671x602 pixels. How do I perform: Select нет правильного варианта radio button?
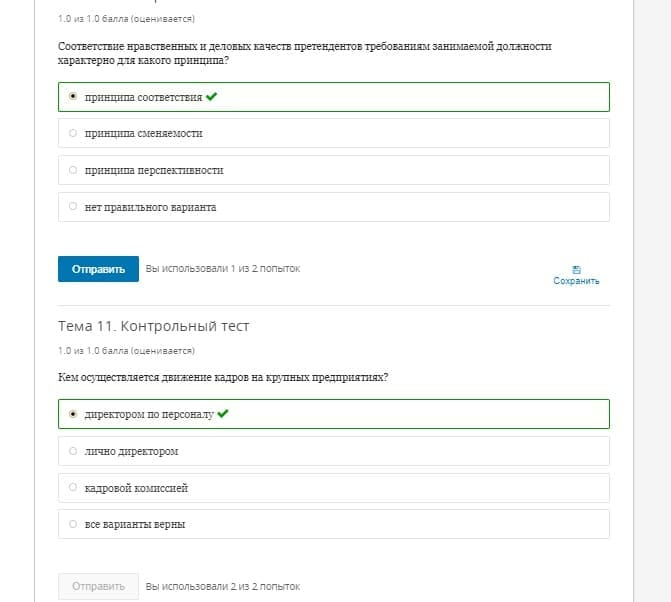73,206
